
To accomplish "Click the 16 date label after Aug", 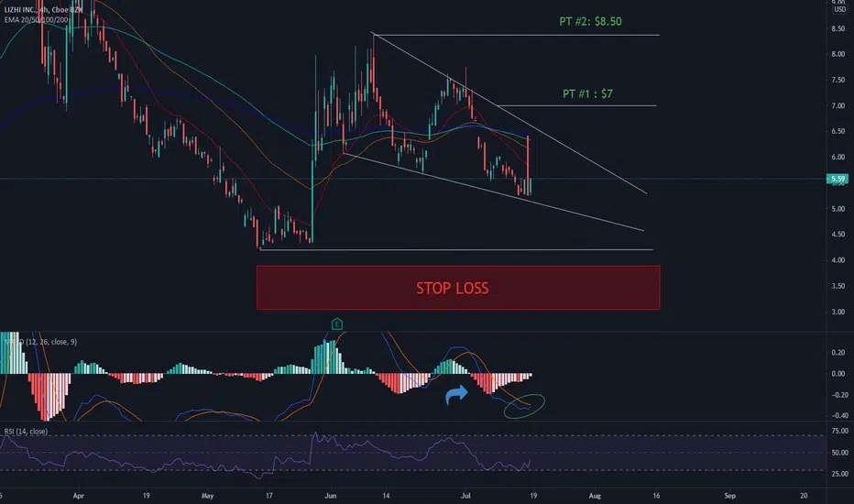I will [656, 496].
